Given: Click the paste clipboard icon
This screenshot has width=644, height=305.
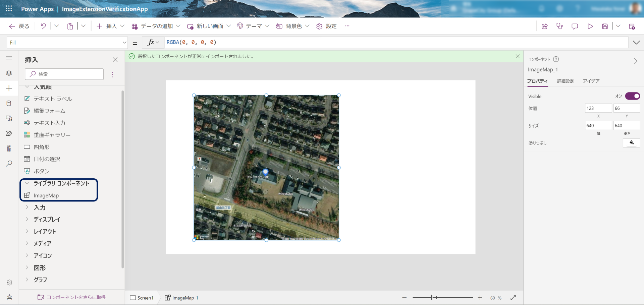Looking at the screenshot, I should tap(70, 26).
